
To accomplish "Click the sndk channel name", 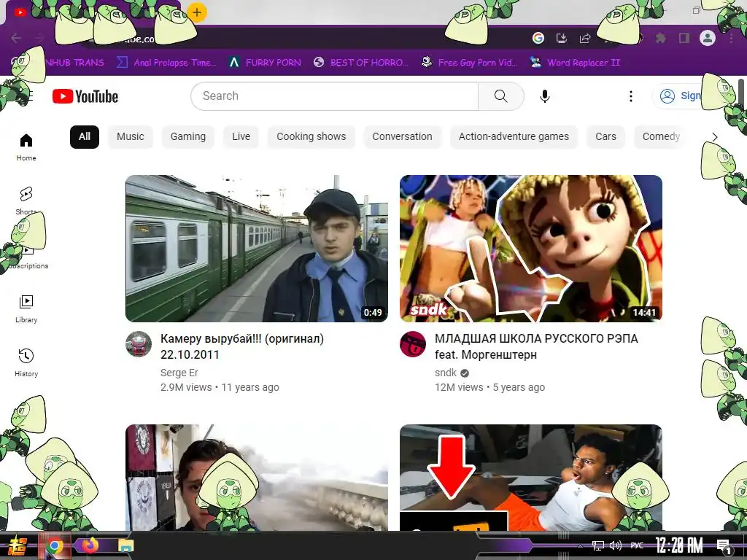I will click(x=446, y=373).
